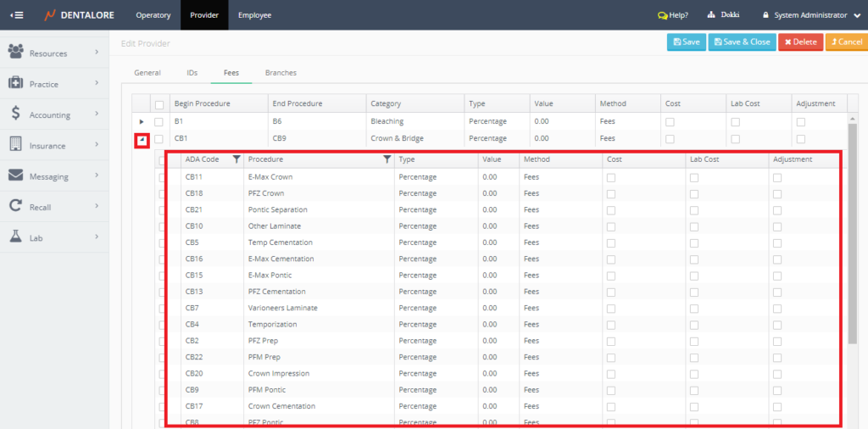Click the Dentalore logo icon
This screenshot has width=868, height=429.
pyautogui.click(x=50, y=15)
